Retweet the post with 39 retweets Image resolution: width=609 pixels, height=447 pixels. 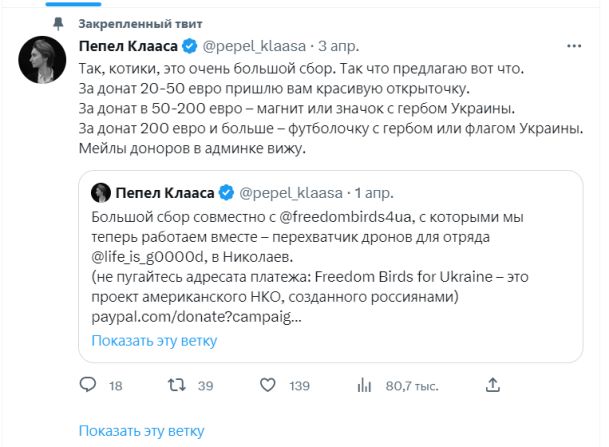[175, 385]
